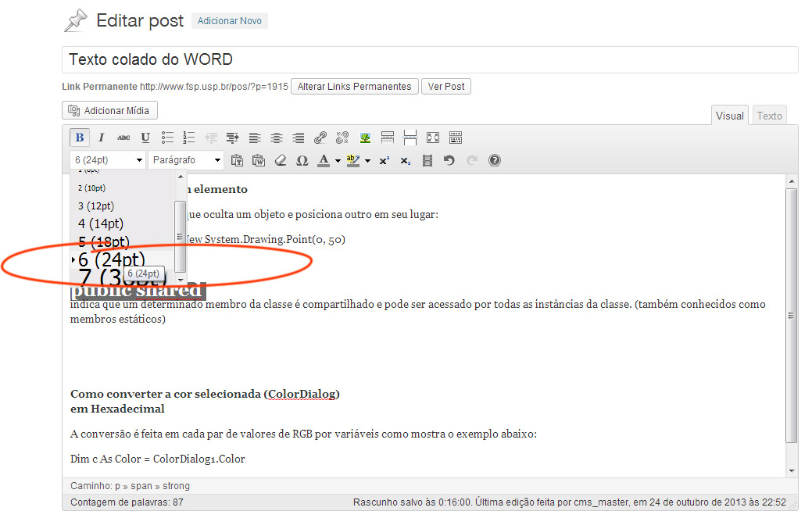Toggle the kitchen sink toolbar
Image resolution: width=812 pixels, height=529 pixels.
tap(456, 138)
